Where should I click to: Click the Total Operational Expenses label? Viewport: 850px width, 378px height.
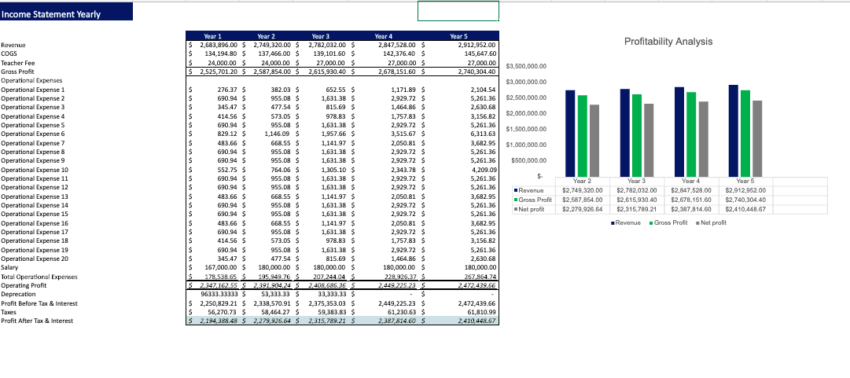click(39, 277)
